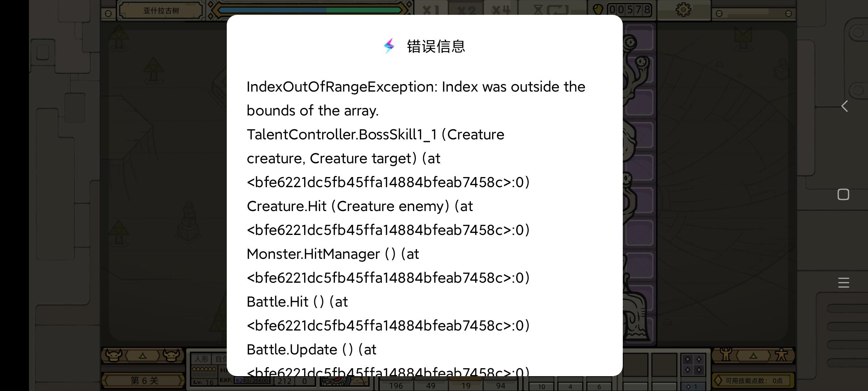The width and height of the screenshot is (868, 391).
Task: Tap the 可用技能点数 skill points button
Action: click(x=753, y=381)
